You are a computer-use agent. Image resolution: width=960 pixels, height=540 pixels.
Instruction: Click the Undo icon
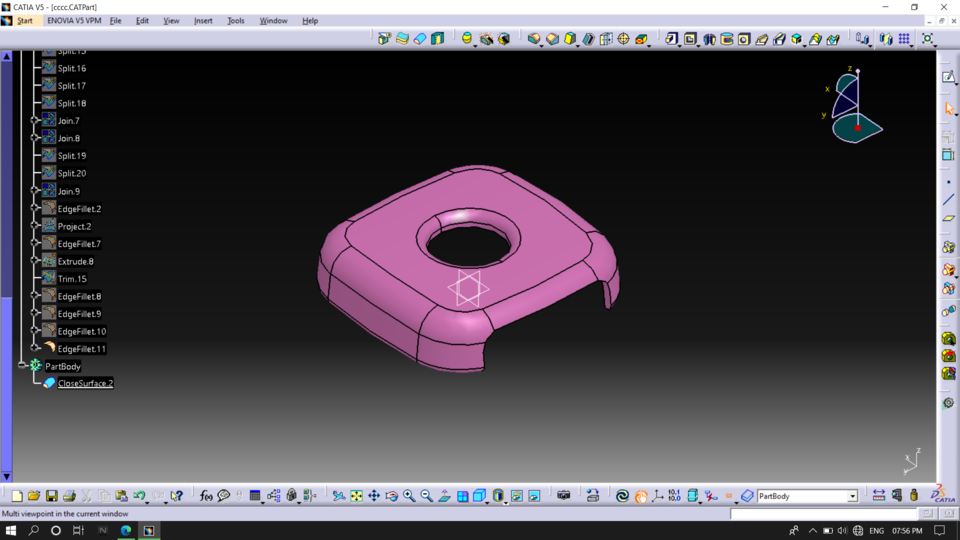pyautogui.click(x=139, y=496)
